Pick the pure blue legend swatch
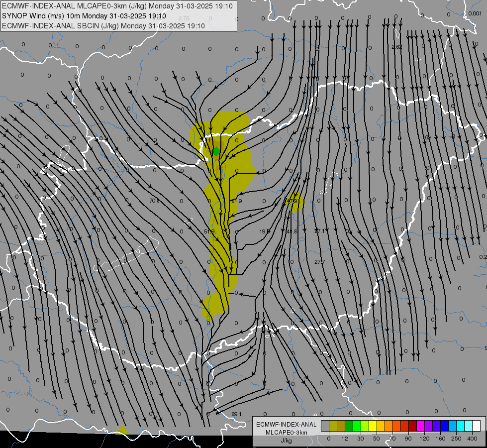Screen dimensions: 487x448 (445, 426)
